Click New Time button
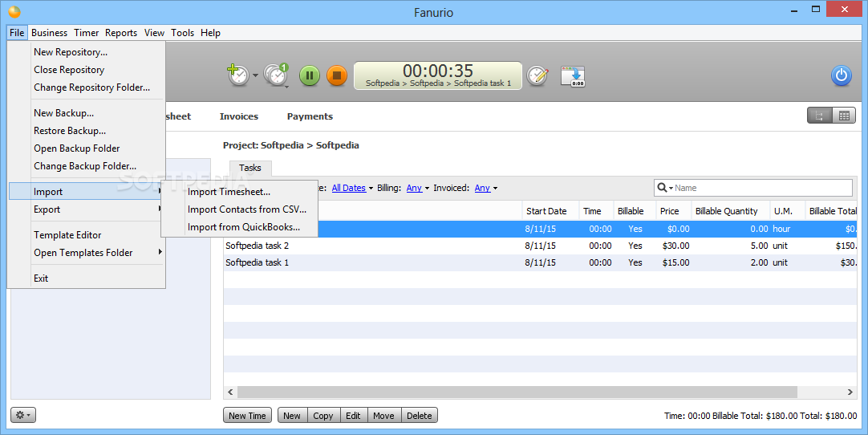The image size is (868, 435). 247,416
